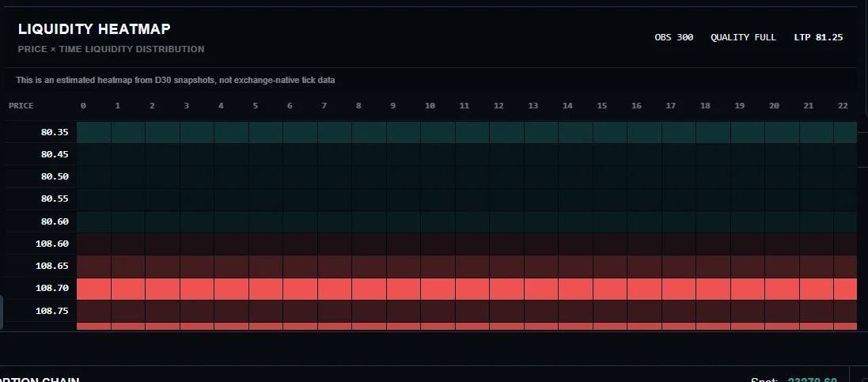This screenshot has height=382, width=868.
Task: Click heatmap cell at 108.70, column 10
Action: [438, 289]
